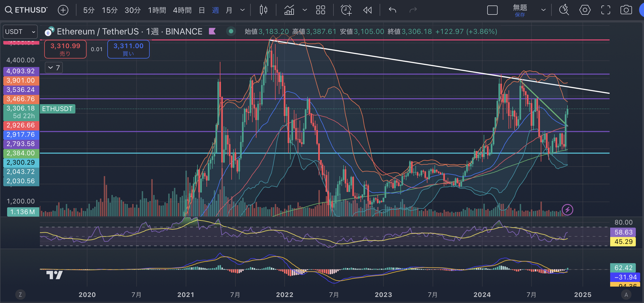The width and height of the screenshot is (644, 303).
Task: Click the 2,043.72 price axis label
Action: point(21,172)
